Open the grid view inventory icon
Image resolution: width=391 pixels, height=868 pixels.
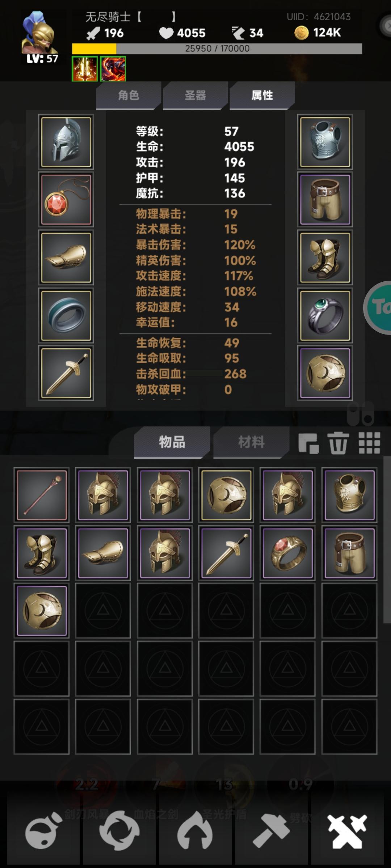[369, 443]
